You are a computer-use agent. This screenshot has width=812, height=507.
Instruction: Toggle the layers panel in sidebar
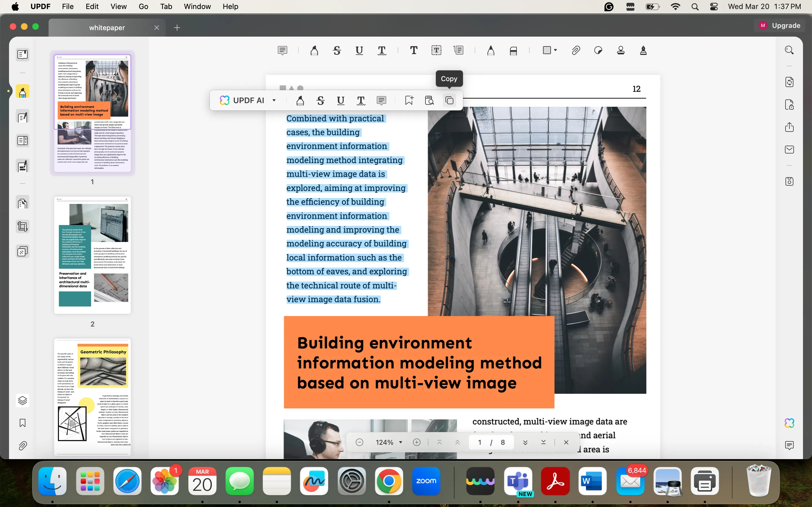pyautogui.click(x=23, y=400)
